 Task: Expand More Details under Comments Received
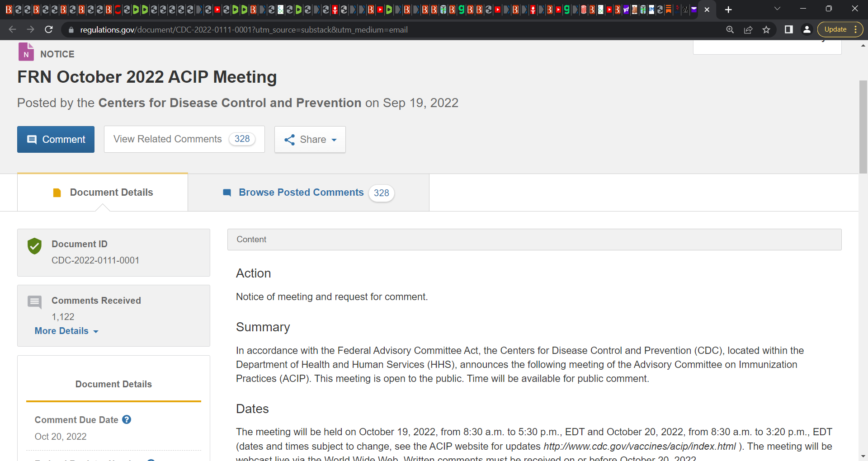66,331
